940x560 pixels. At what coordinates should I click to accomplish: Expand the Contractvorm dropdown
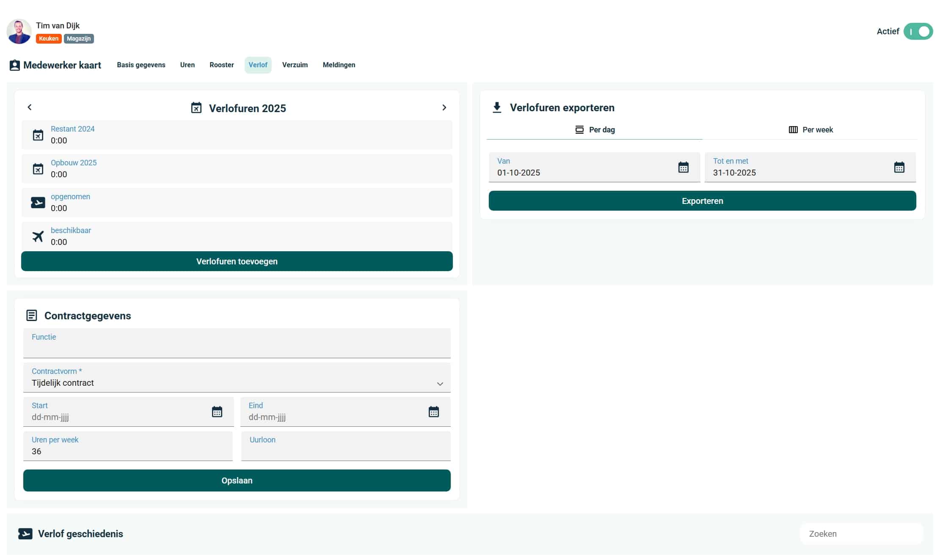tap(440, 384)
